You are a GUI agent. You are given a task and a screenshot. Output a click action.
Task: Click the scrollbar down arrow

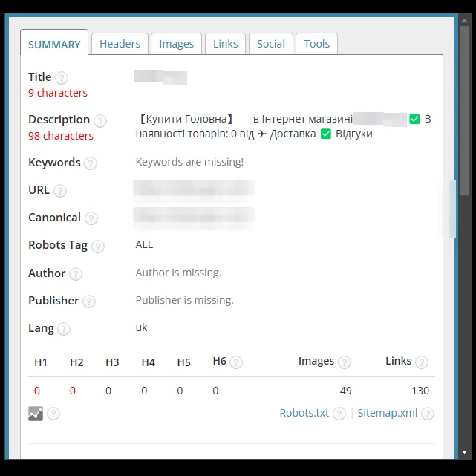464,452
